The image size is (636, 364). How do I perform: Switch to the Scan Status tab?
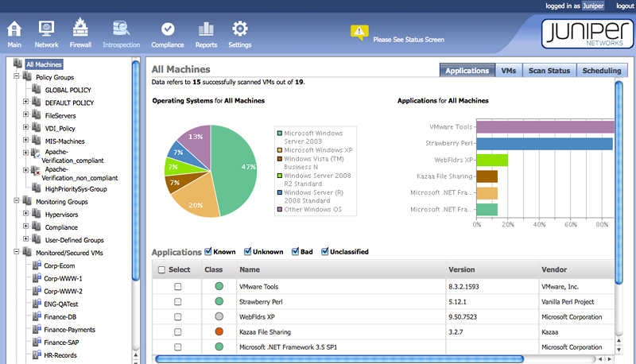click(x=549, y=71)
